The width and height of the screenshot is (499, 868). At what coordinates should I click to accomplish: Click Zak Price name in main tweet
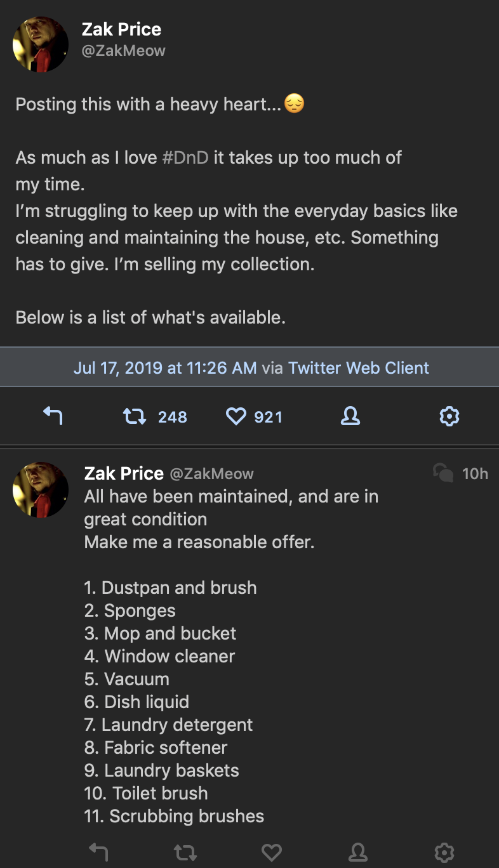pyautogui.click(x=121, y=29)
